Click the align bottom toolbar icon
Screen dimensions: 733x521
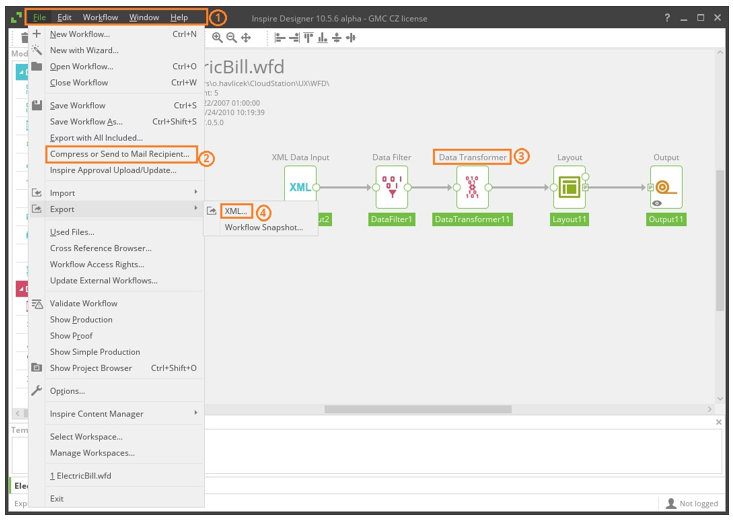click(x=323, y=38)
